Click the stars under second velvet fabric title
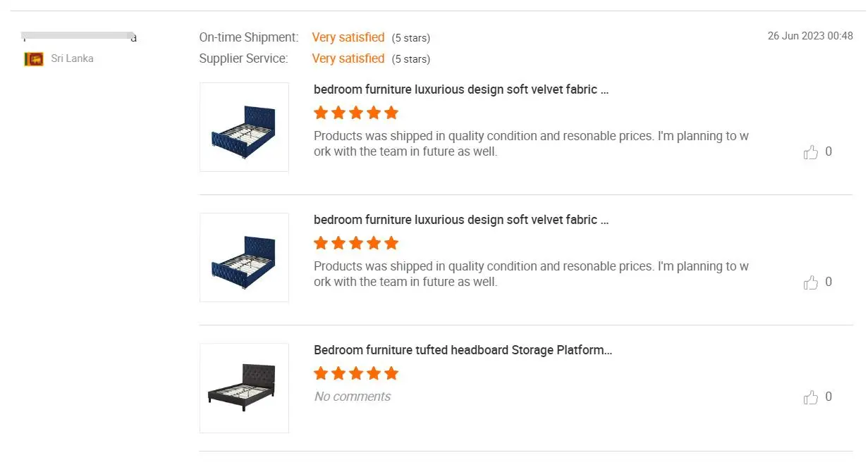Viewport: 868px width, 467px height. pos(356,243)
